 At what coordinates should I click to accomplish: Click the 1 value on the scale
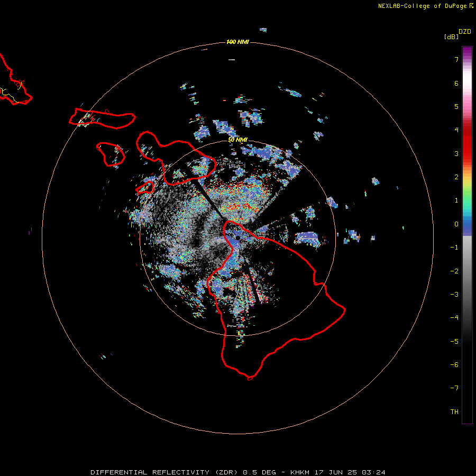point(456,200)
